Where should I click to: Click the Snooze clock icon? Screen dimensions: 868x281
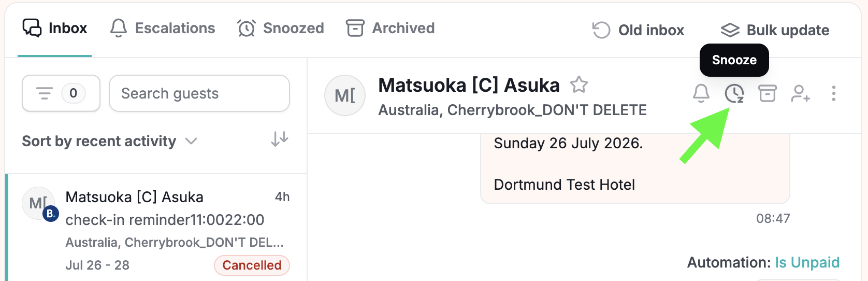click(734, 94)
